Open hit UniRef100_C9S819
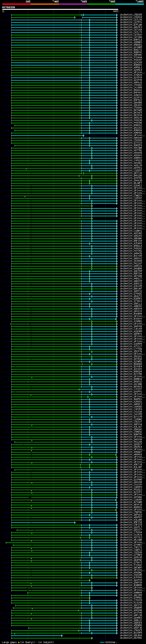 point(131,18)
